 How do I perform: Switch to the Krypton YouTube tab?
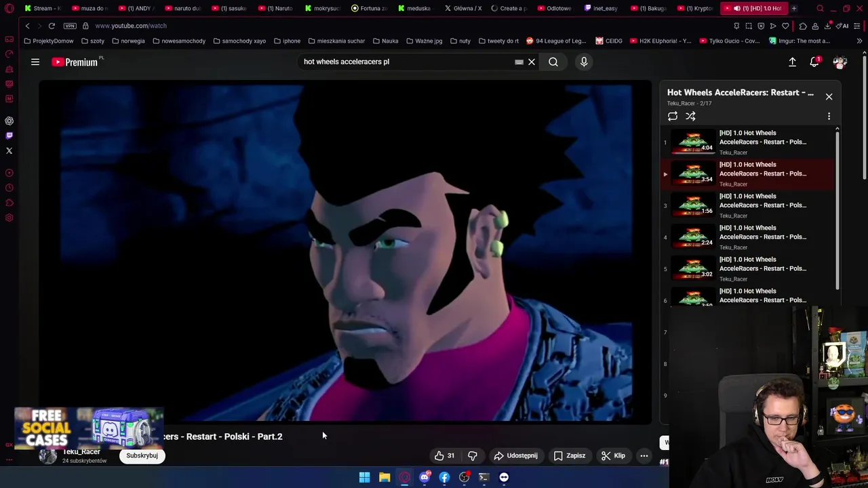(x=696, y=9)
